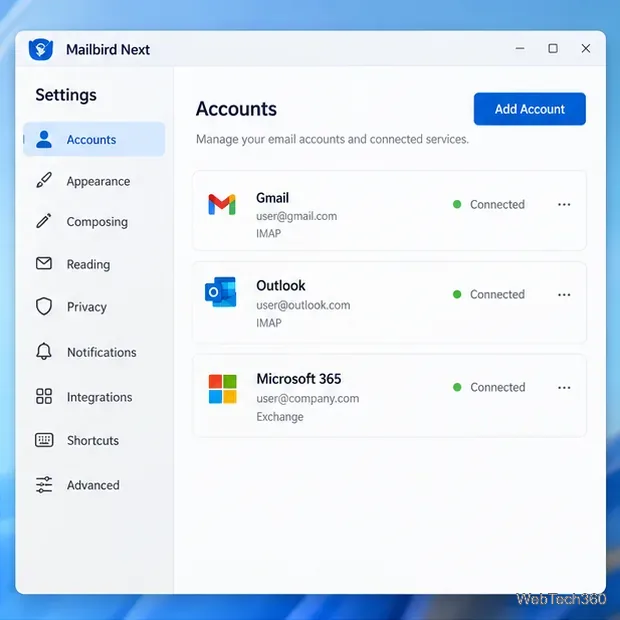Click the green status dot for Outlook

point(457,294)
